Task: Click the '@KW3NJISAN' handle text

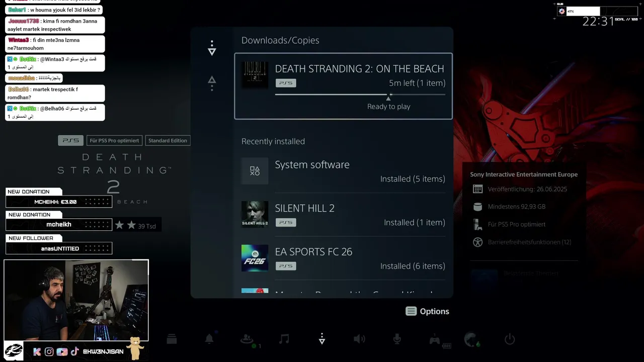Action: (103, 351)
